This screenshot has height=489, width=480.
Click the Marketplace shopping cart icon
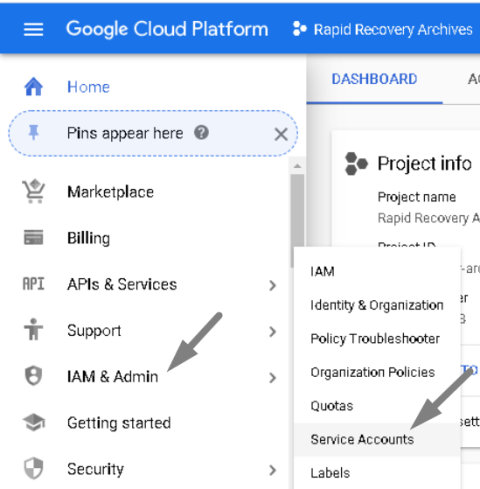tap(34, 191)
